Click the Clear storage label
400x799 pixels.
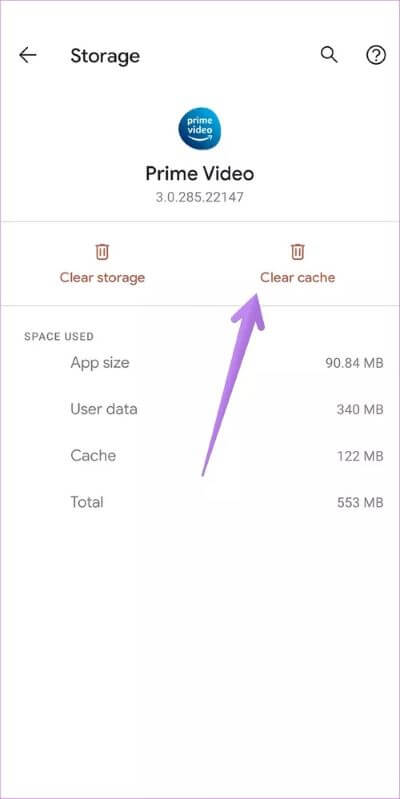tap(102, 278)
